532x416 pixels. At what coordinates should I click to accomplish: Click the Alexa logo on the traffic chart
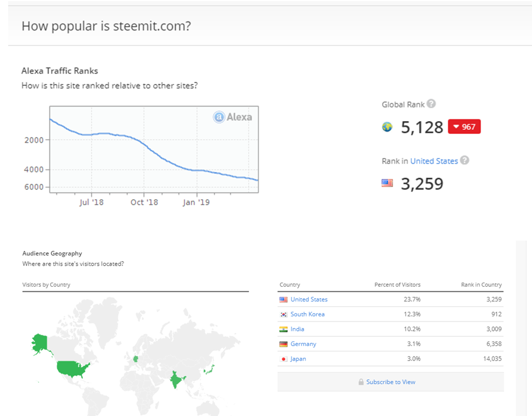tap(232, 117)
